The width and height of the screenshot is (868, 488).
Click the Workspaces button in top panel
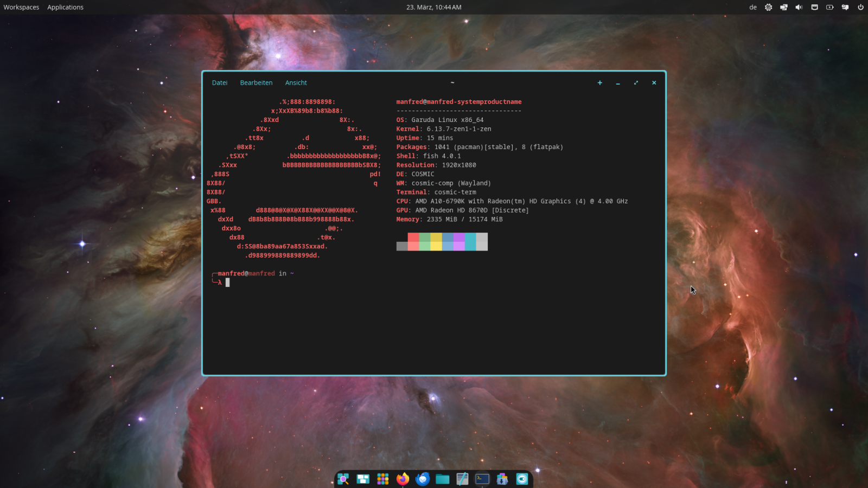coord(21,7)
